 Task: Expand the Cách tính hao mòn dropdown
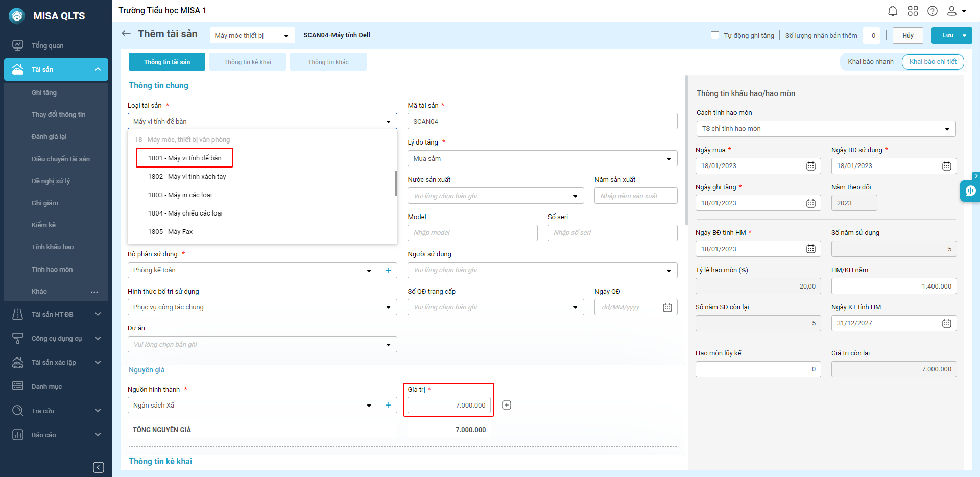tap(825, 129)
